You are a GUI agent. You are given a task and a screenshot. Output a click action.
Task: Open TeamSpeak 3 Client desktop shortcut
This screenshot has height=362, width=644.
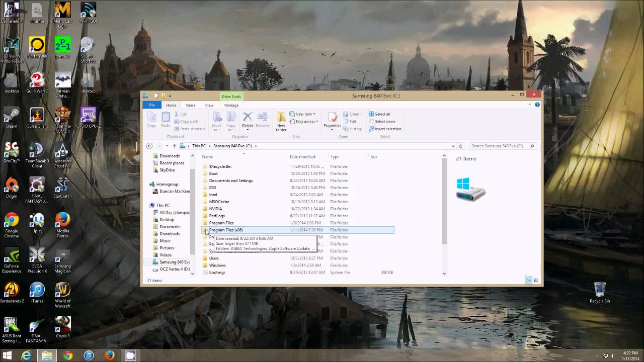pos(37,155)
